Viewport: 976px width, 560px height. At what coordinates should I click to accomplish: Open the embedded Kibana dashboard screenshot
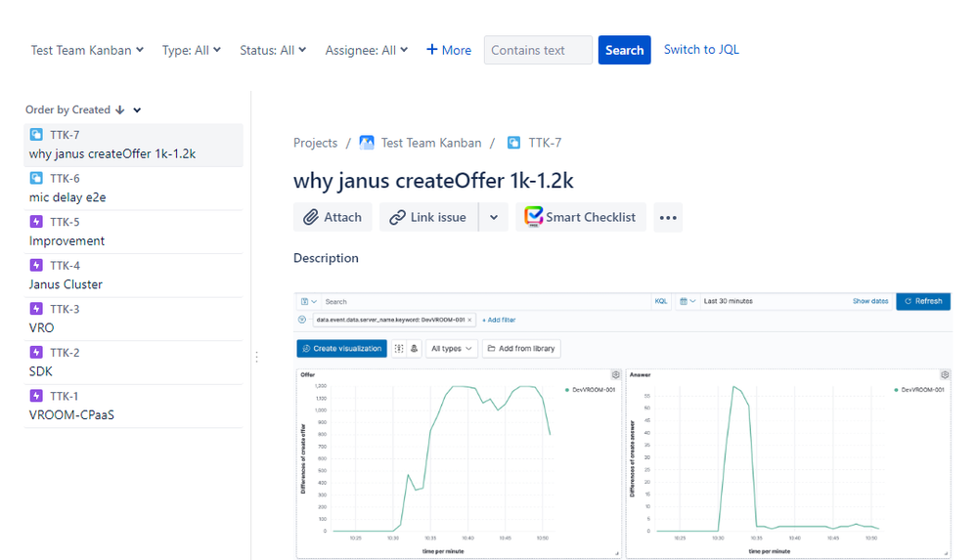point(623,425)
